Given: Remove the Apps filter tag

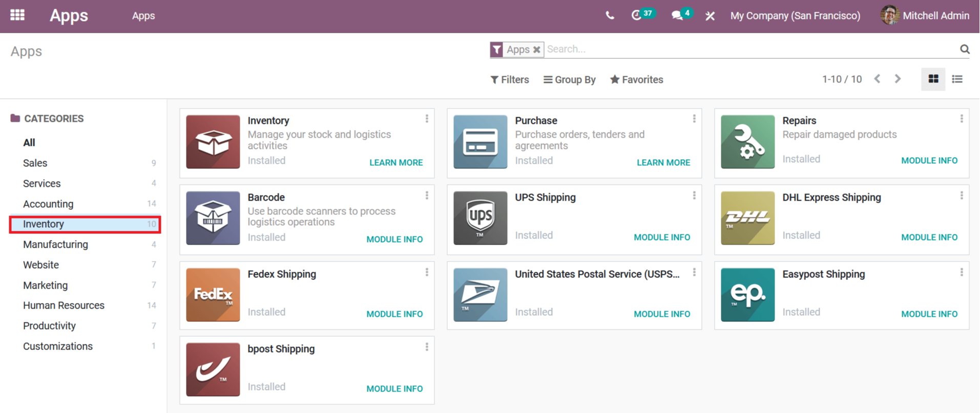Looking at the screenshot, I should click(x=536, y=50).
